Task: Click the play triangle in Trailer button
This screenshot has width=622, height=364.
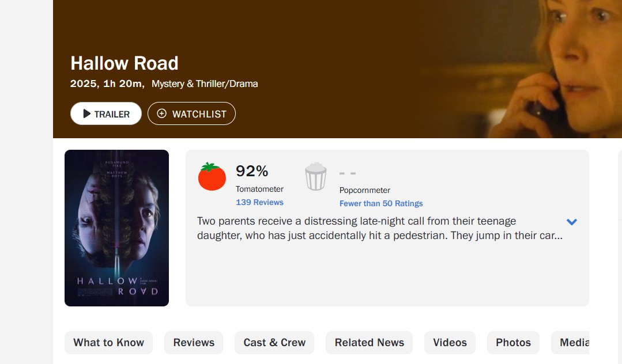Action: pyautogui.click(x=87, y=114)
